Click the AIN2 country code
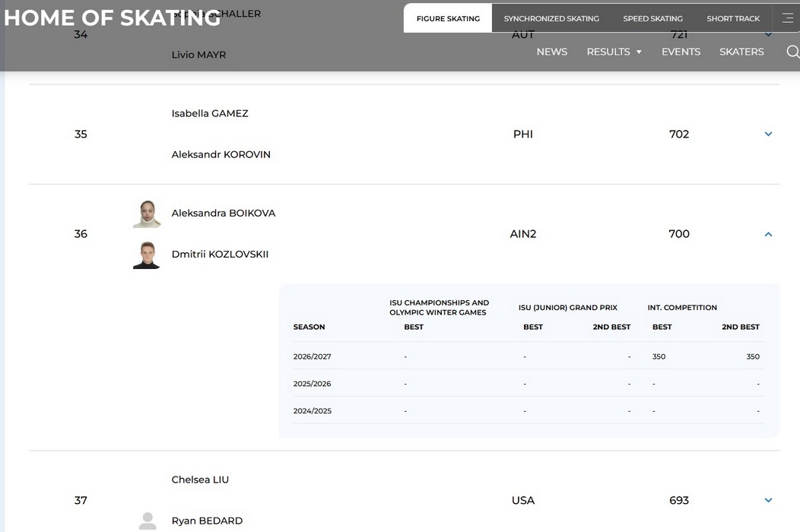 [523, 234]
